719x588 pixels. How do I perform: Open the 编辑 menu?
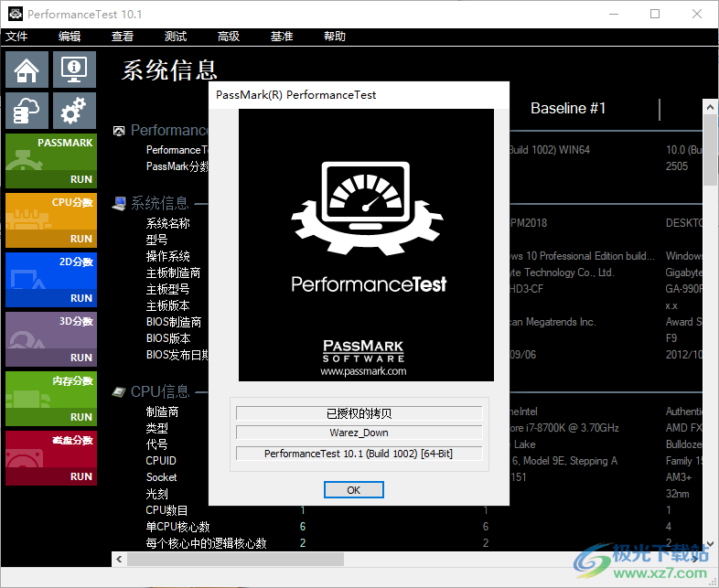70,37
